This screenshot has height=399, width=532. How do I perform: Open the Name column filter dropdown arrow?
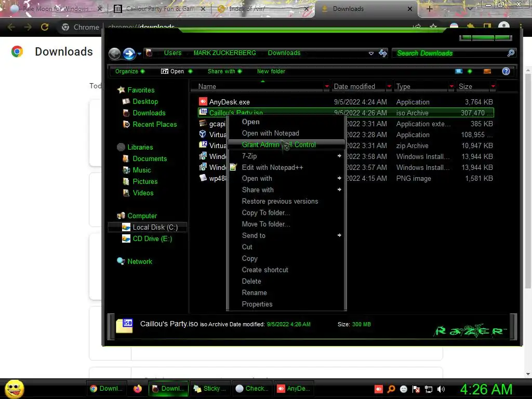327,87
